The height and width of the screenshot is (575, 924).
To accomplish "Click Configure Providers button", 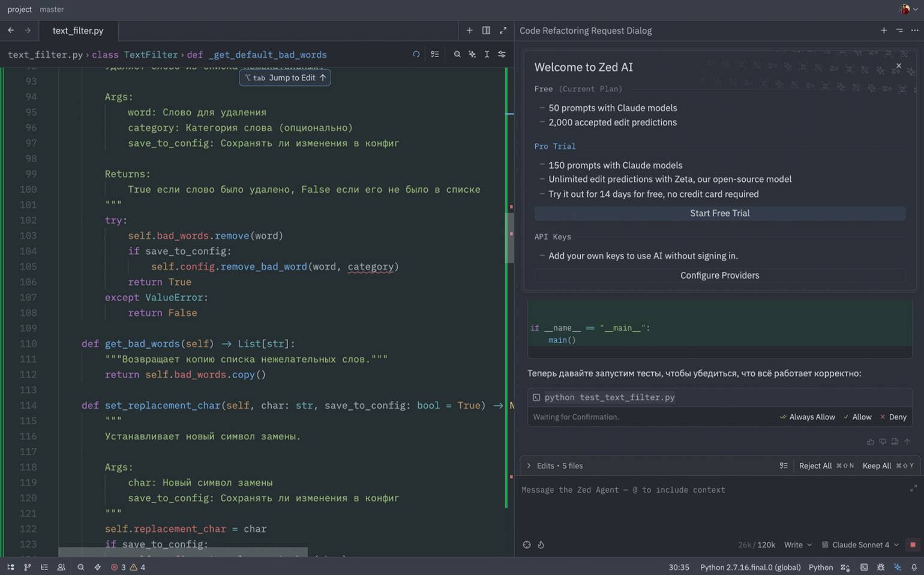I will (x=719, y=275).
